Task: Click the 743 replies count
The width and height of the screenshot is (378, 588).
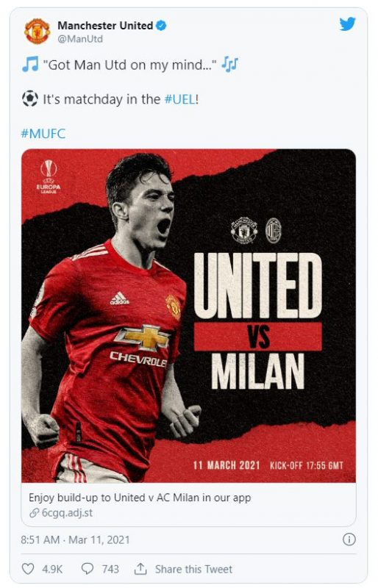Action: pos(110,569)
